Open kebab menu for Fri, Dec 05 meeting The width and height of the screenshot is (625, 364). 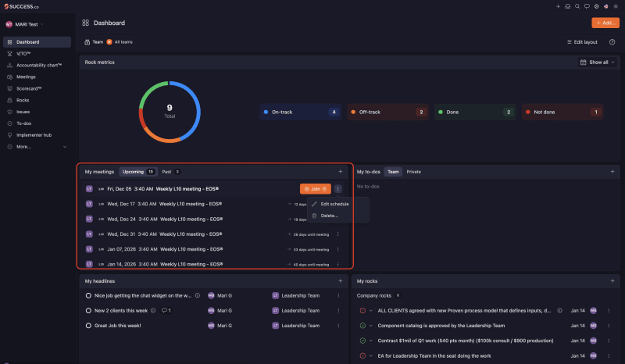point(337,188)
